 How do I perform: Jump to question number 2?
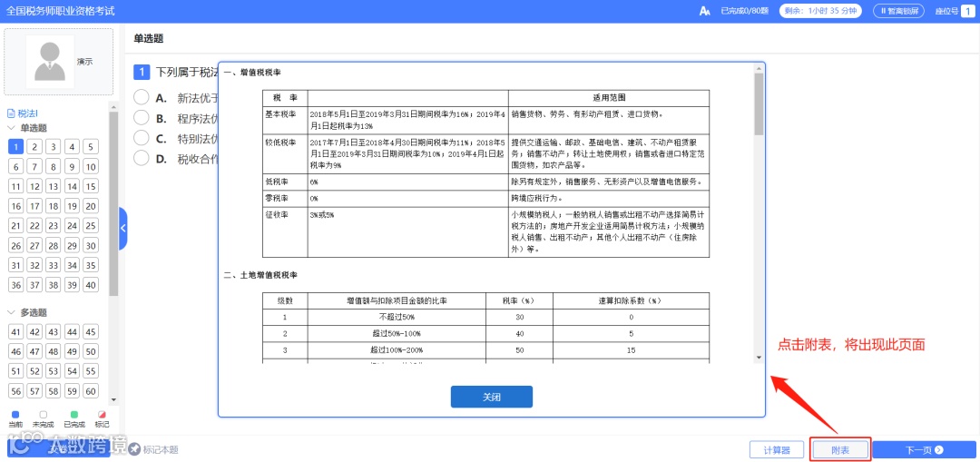click(x=35, y=147)
